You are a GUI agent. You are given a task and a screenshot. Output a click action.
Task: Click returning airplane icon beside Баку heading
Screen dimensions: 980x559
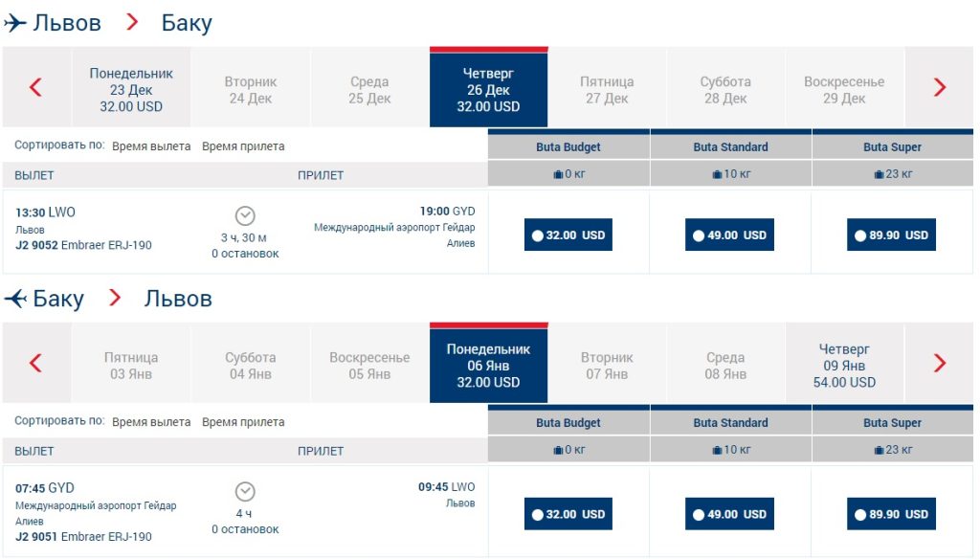coord(16,299)
